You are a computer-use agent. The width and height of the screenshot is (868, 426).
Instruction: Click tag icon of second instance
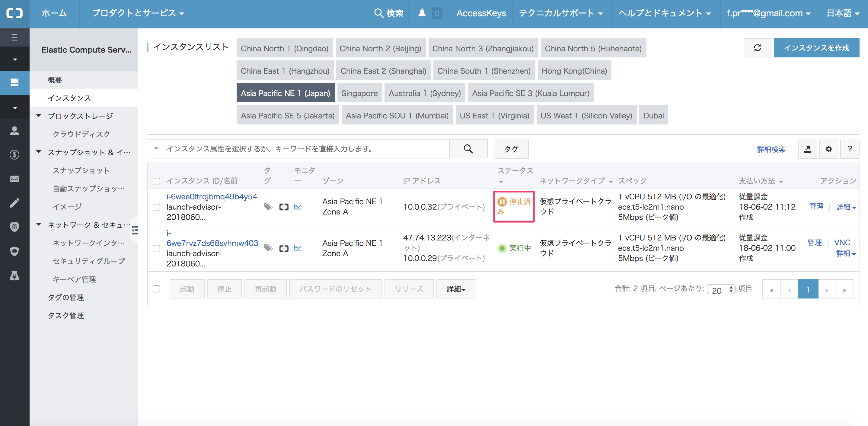(268, 248)
